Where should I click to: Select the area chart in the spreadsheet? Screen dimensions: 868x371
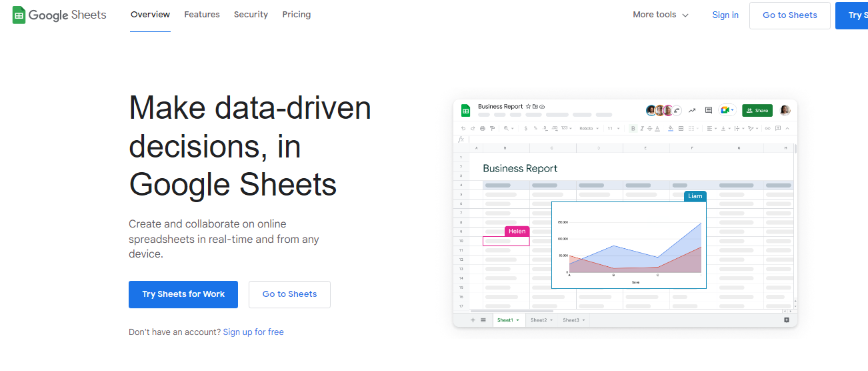click(629, 246)
